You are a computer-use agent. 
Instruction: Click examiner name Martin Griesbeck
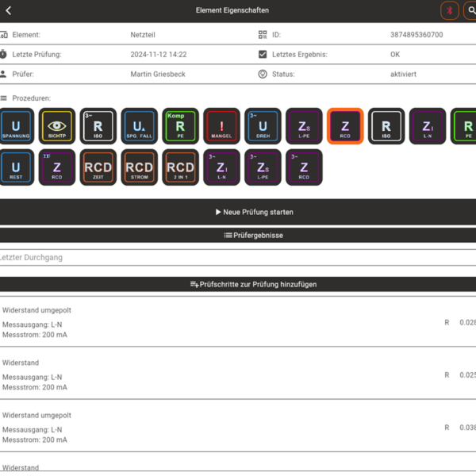tap(158, 74)
